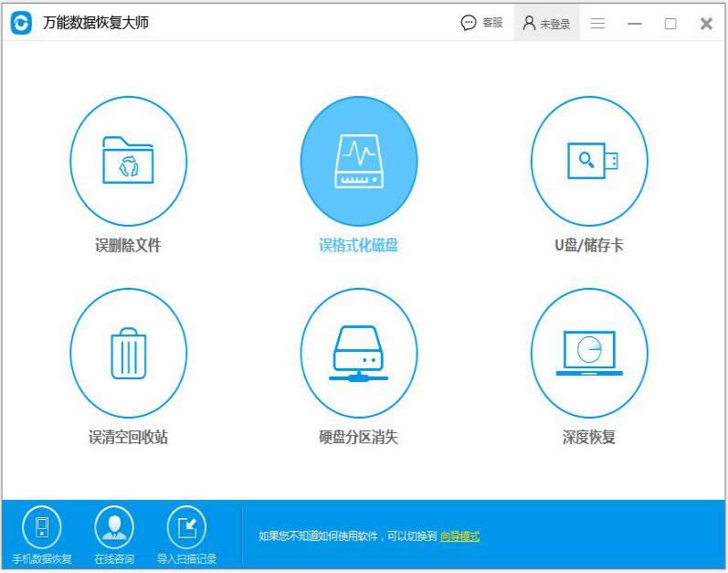
Task: Click the lost disk partition icon
Action: click(358, 353)
